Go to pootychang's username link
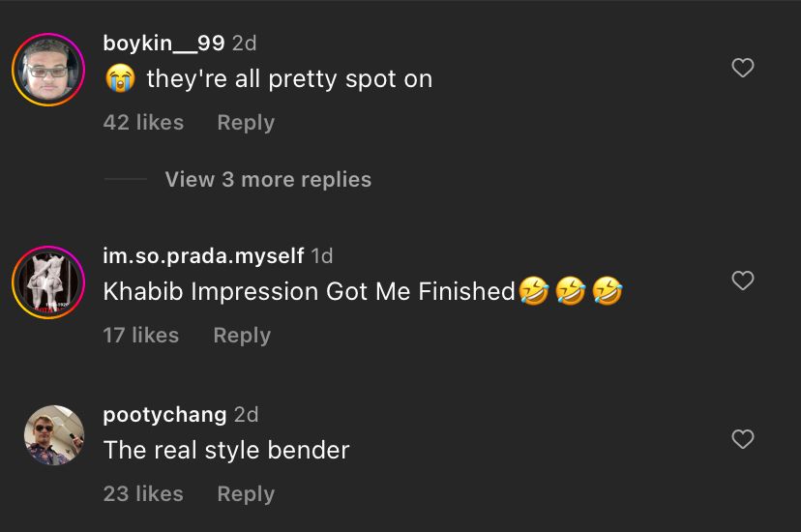 tap(164, 415)
